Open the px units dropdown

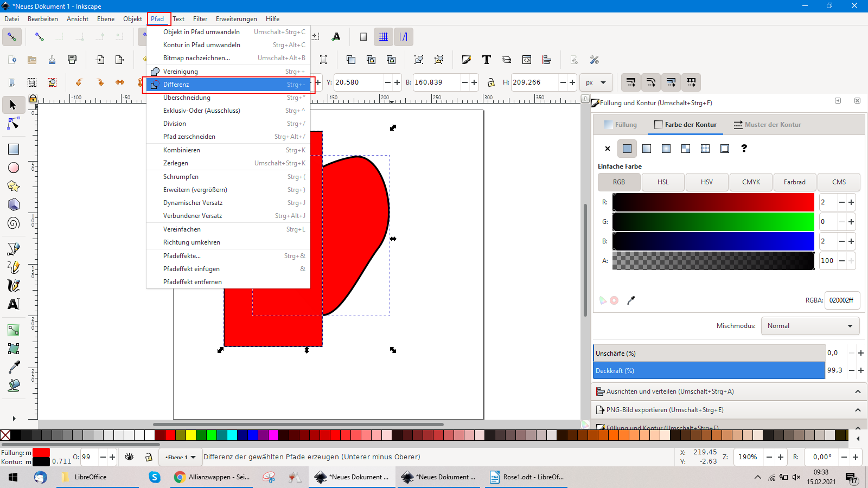click(596, 82)
